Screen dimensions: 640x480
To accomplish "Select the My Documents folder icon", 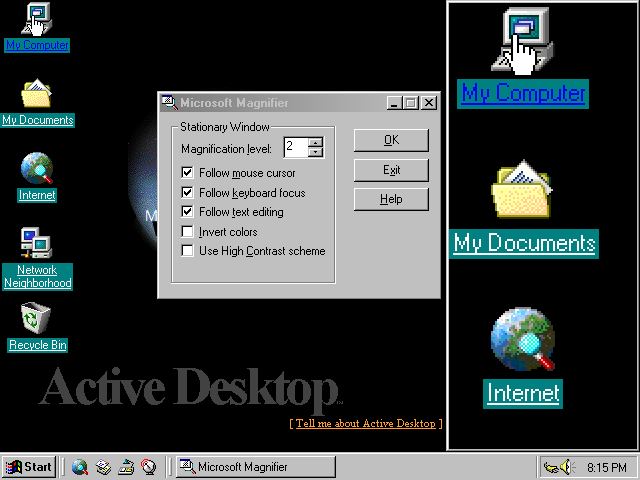I will (x=37, y=93).
